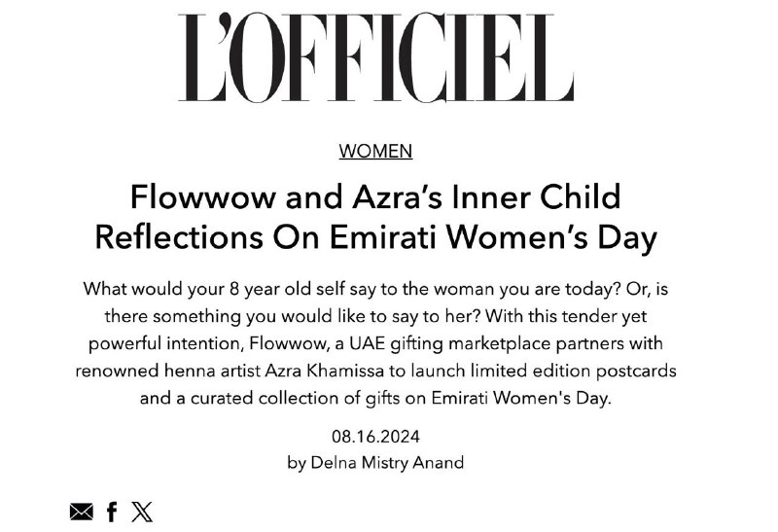The height and width of the screenshot is (532, 778).
Task: Open author page for Delna Mistry Anand
Action: 387,463
